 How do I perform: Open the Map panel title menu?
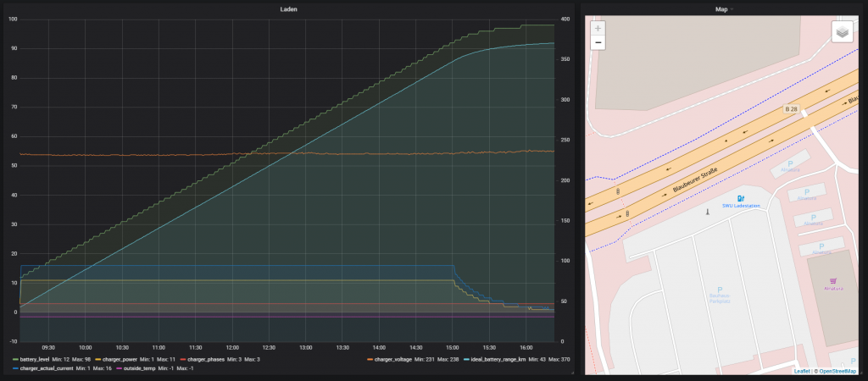point(721,9)
